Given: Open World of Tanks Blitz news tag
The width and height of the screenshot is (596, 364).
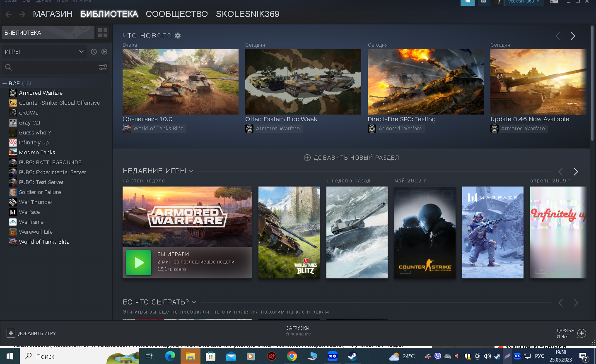Looking at the screenshot, I should pyautogui.click(x=154, y=129).
